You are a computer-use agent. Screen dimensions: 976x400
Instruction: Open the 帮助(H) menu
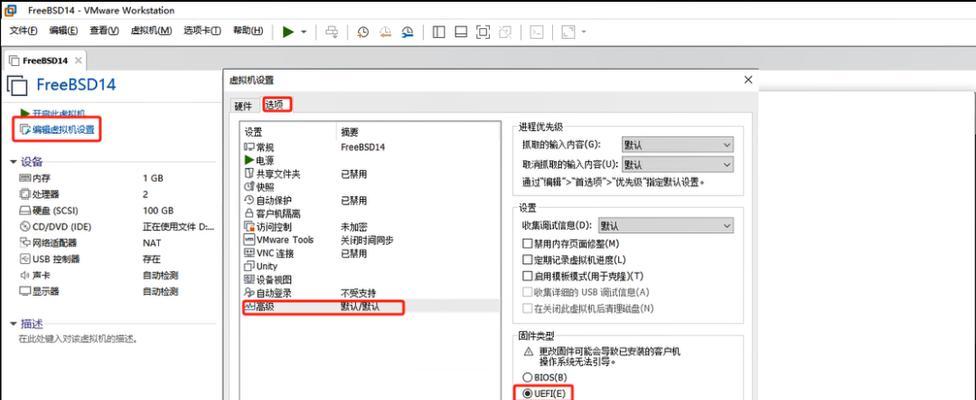point(248,30)
